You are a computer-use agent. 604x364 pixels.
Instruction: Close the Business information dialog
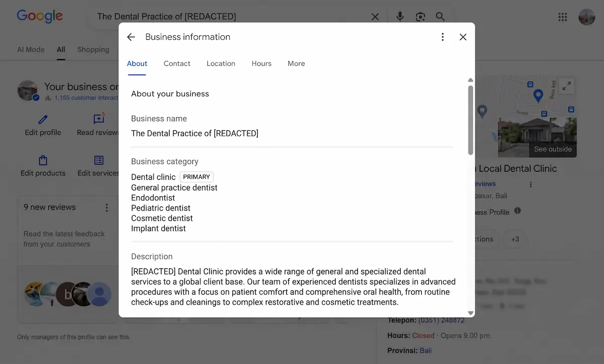click(x=463, y=37)
